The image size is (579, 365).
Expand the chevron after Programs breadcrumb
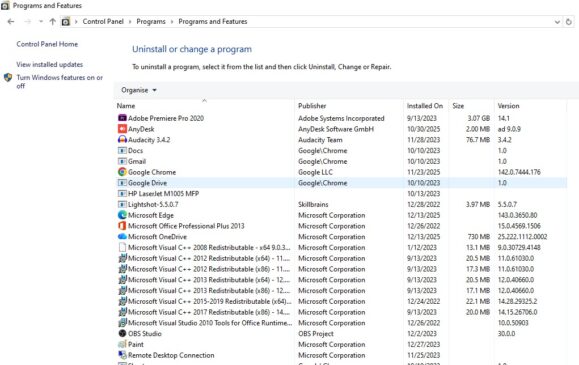click(172, 22)
